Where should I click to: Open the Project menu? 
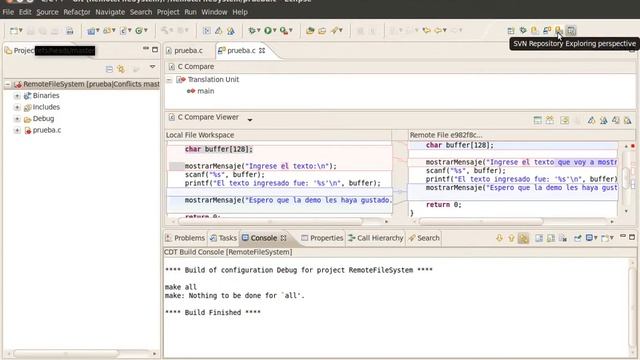[x=168, y=12]
